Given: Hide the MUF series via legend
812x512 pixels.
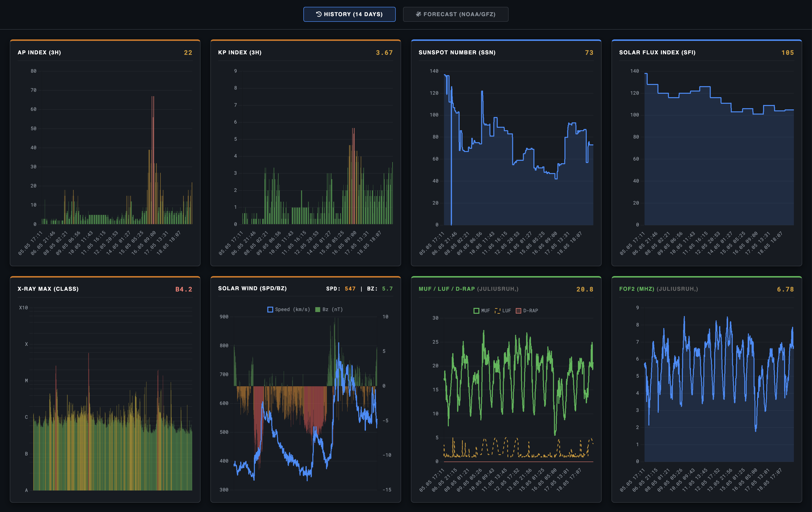Looking at the screenshot, I should (481, 311).
